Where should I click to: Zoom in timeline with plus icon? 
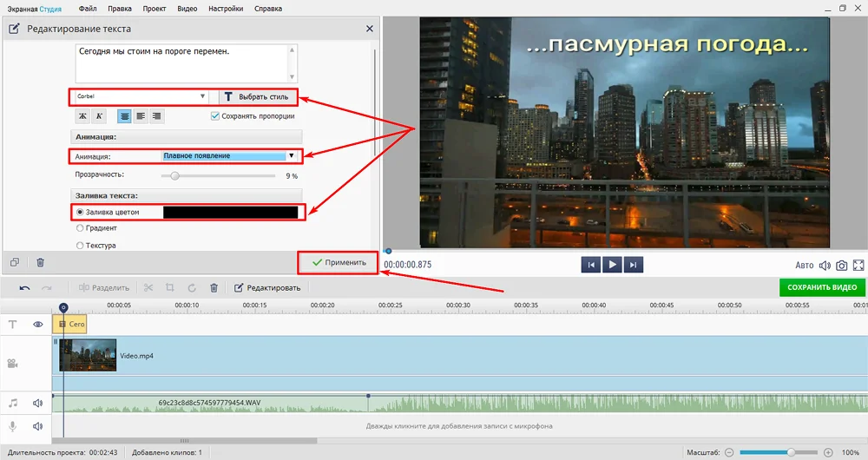[828, 453]
